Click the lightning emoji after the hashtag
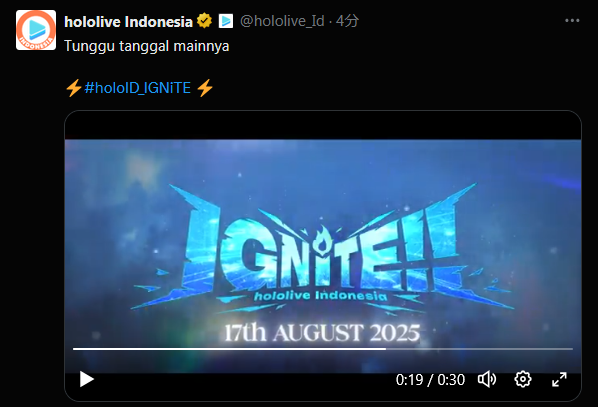Image resolution: width=598 pixels, height=407 pixels. (x=205, y=88)
